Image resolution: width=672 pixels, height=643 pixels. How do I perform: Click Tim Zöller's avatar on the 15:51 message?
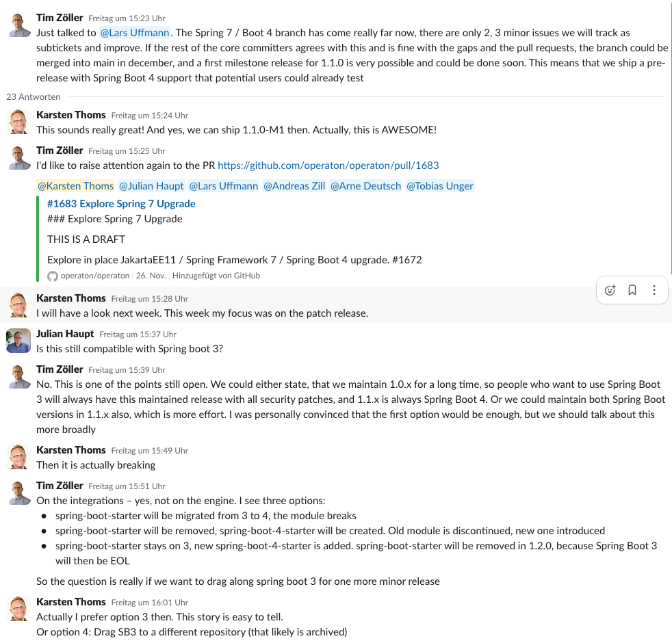[18, 493]
